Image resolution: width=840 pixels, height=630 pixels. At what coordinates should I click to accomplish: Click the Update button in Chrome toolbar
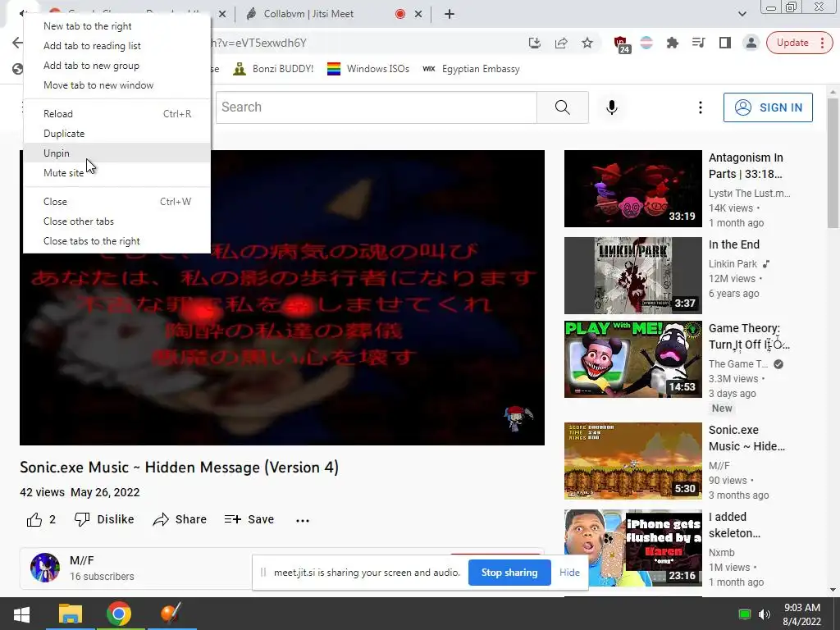pos(799,43)
